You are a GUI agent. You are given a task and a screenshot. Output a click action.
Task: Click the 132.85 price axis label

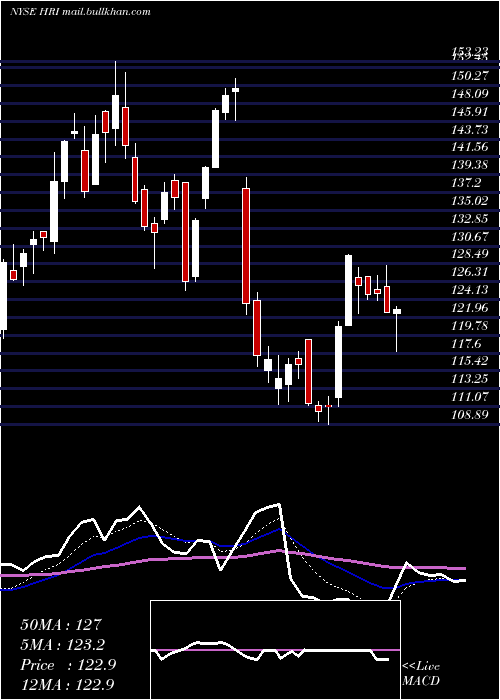pos(469,218)
